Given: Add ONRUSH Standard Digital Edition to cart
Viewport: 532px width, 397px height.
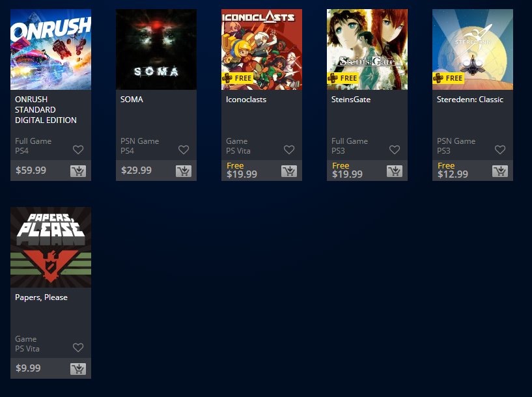Looking at the screenshot, I should click(x=78, y=171).
